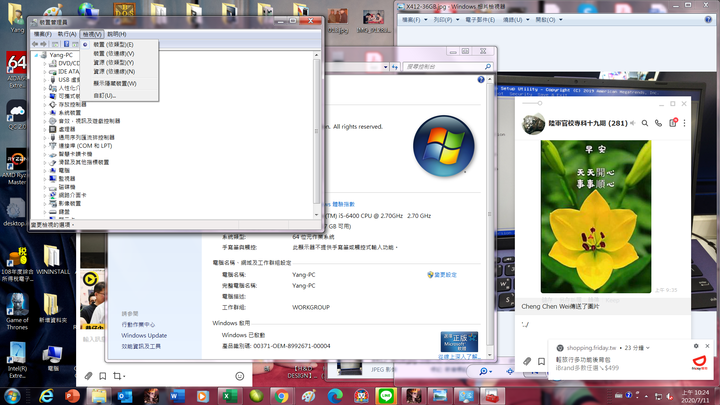Expand the 連接埠 (COM 和 LPT) node
Image resolution: width=720 pixels, height=405 pixels.
tap(45, 146)
